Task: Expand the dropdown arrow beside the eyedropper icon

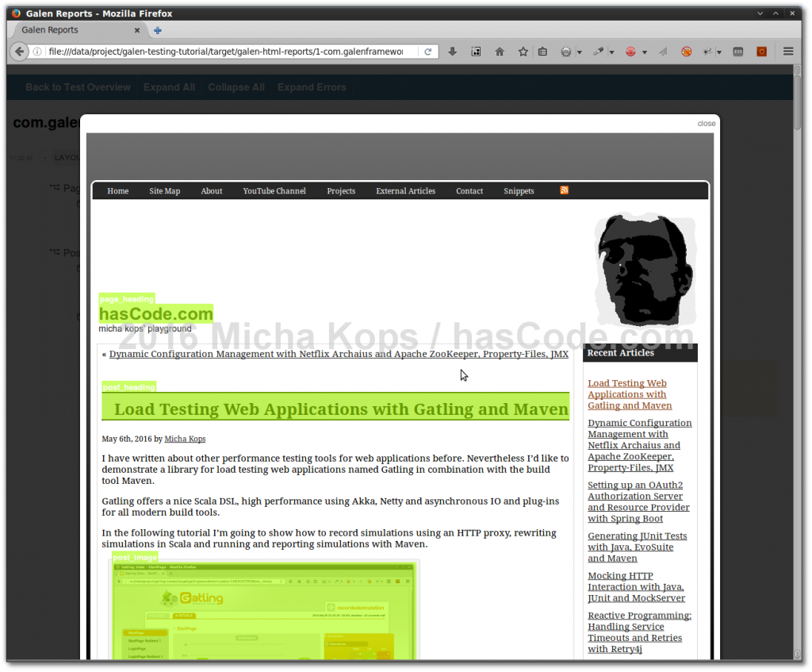Action: tap(612, 52)
